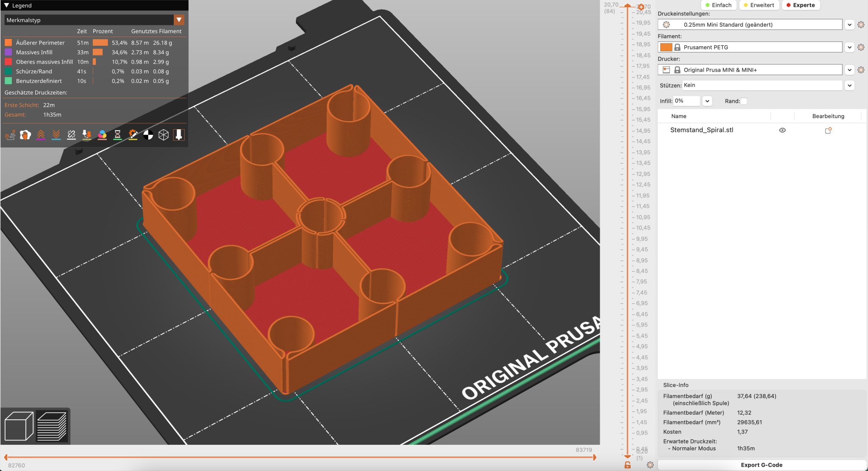Open the Merkmalstyp dropdown

coord(179,20)
